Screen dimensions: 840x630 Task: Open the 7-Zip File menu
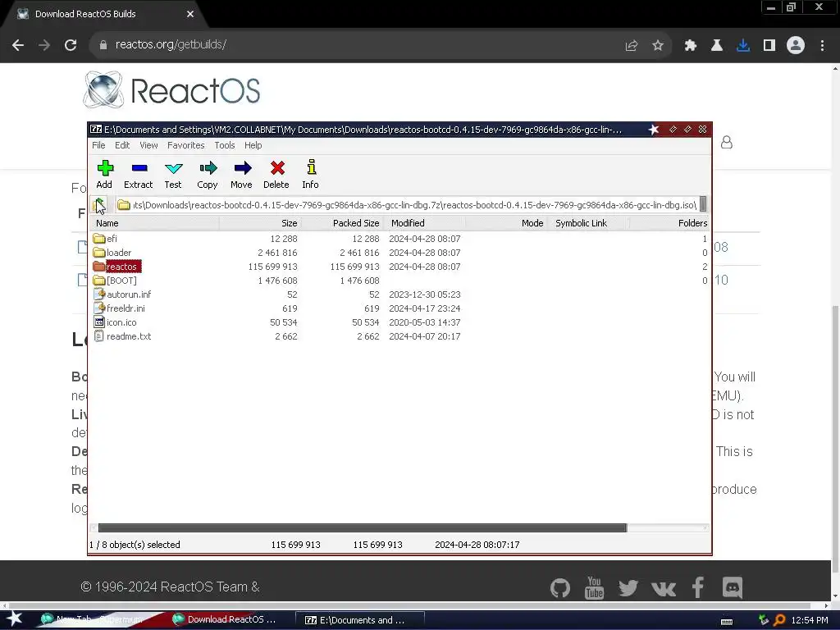click(98, 145)
